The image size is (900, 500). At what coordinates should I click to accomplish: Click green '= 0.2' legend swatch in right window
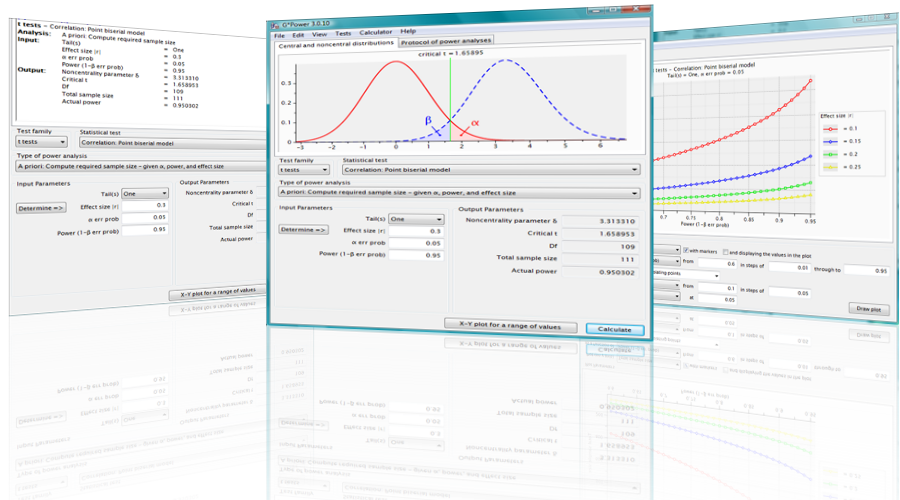point(830,154)
